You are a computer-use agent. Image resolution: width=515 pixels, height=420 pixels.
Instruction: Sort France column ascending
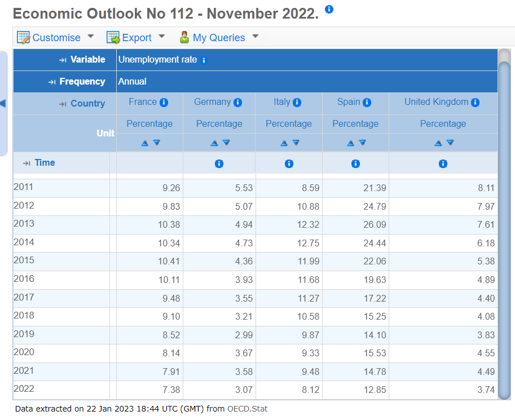click(144, 143)
